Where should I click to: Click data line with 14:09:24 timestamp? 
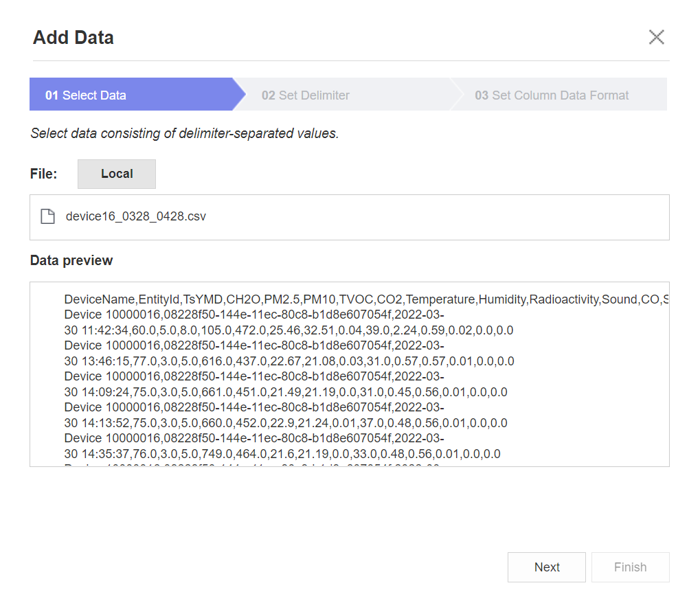286,391
